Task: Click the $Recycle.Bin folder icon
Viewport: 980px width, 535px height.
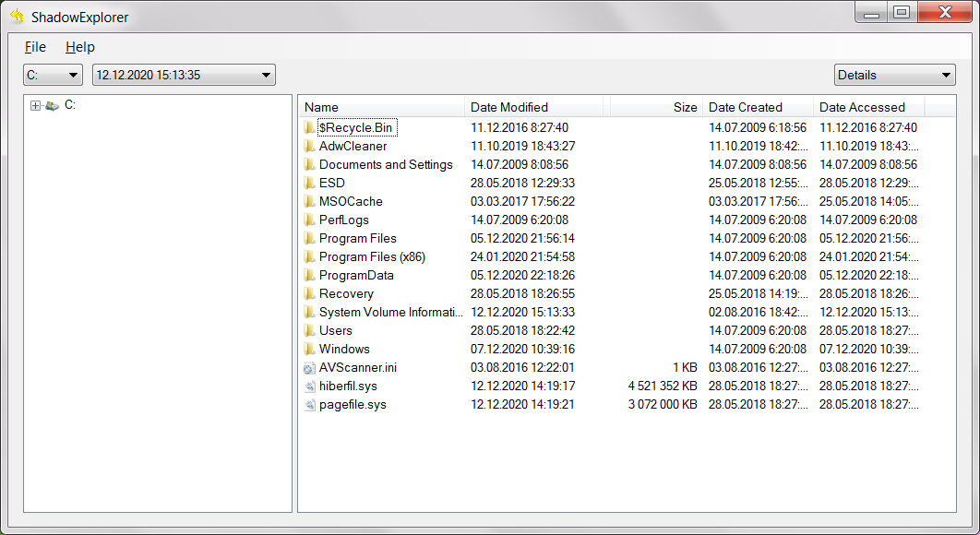Action: coord(309,127)
